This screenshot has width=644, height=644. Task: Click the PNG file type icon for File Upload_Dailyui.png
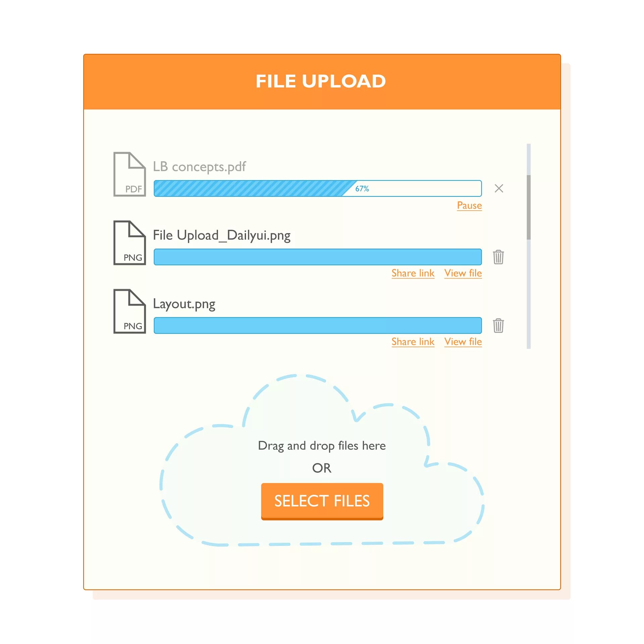[x=128, y=244]
